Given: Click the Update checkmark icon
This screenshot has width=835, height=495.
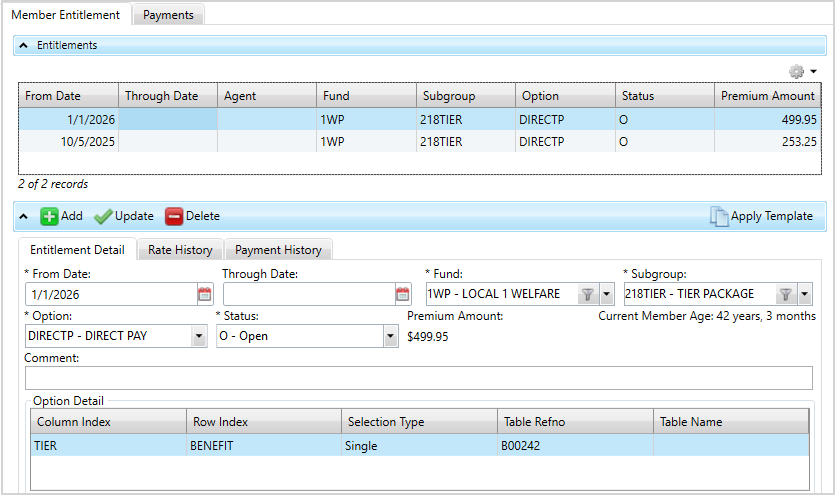Looking at the screenshot, I should tap(102, 216).
